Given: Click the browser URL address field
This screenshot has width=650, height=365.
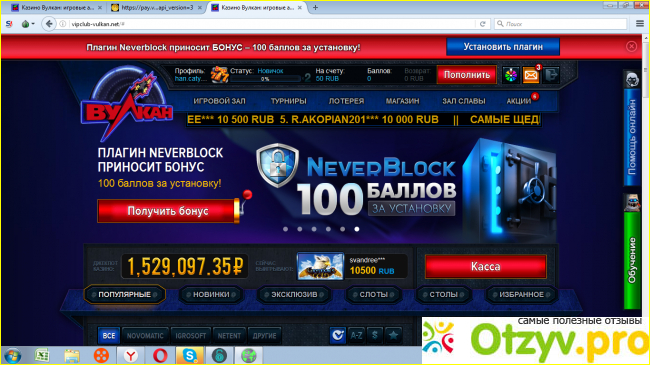Looking at the screenshot, I should click(272, 24).
